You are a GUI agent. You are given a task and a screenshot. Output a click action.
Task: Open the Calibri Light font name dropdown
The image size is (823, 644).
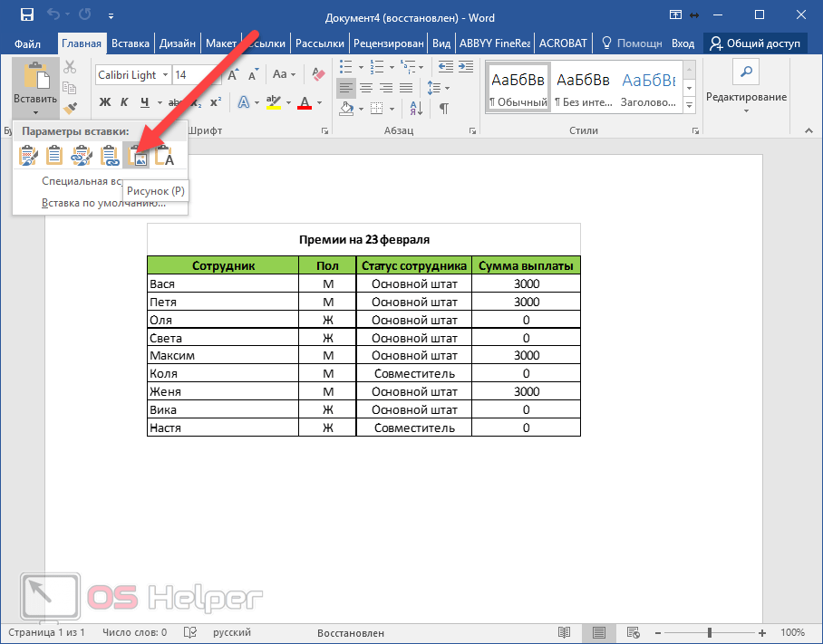coord(164,75)
